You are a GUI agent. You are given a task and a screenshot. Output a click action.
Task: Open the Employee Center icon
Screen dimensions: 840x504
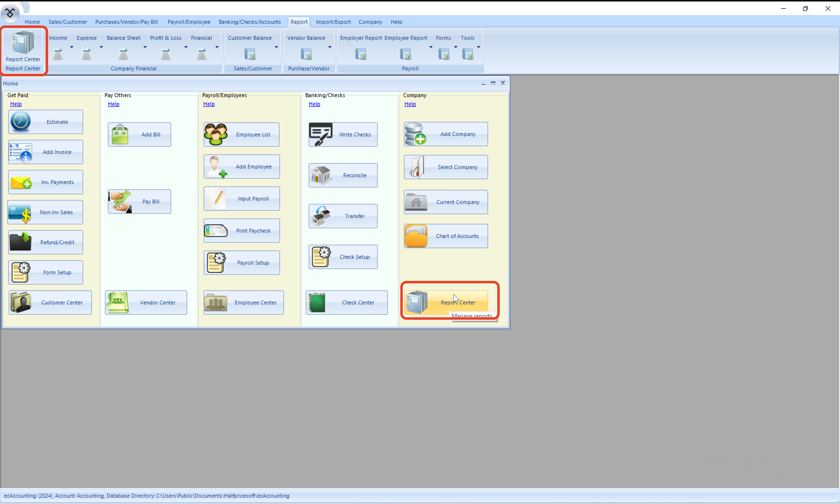[x=243, y=302]
